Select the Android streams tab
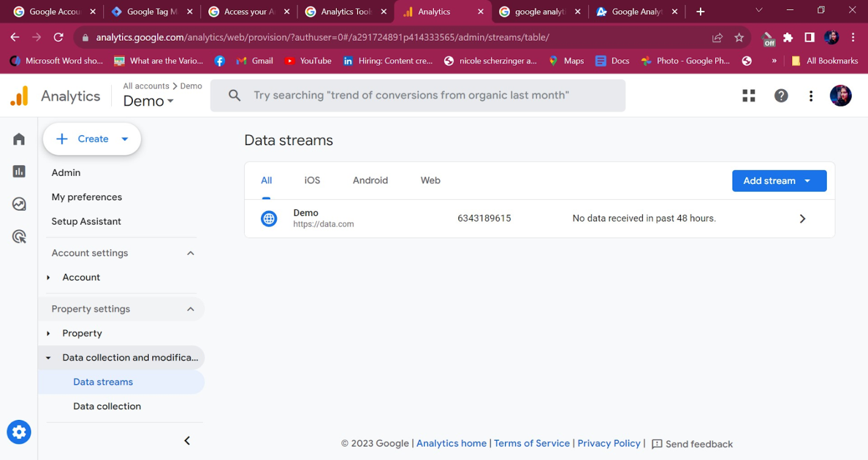868x460 pixels. [x=370, y=180]
